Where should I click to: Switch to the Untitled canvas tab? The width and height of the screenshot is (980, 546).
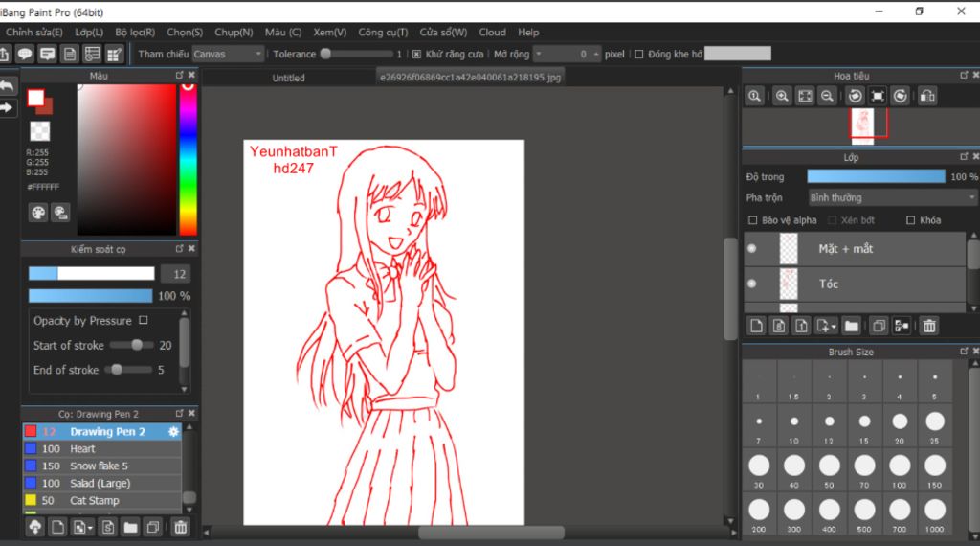pos(288,78)
